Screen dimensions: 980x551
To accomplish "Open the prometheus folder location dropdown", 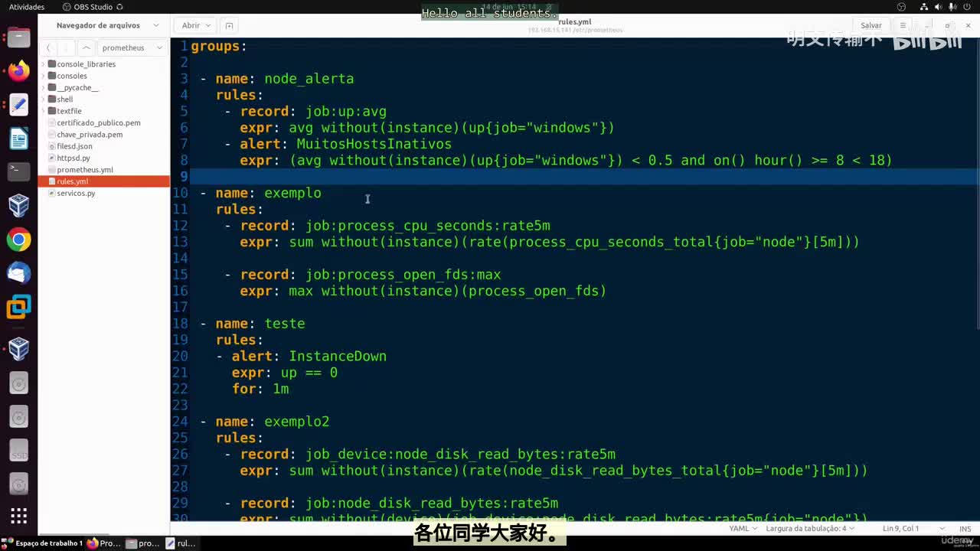I will point(132,47).
